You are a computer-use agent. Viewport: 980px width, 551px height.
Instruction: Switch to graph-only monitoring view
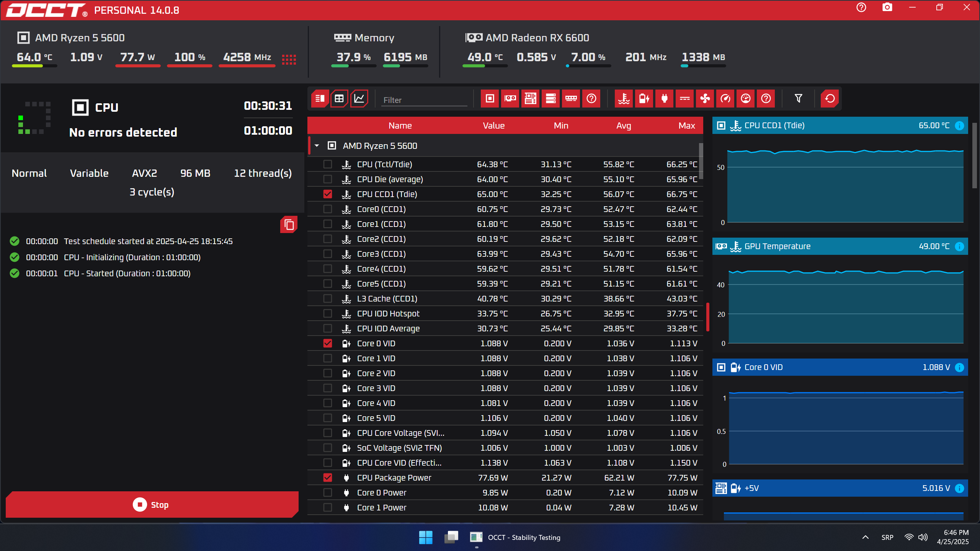coord(359,99)
